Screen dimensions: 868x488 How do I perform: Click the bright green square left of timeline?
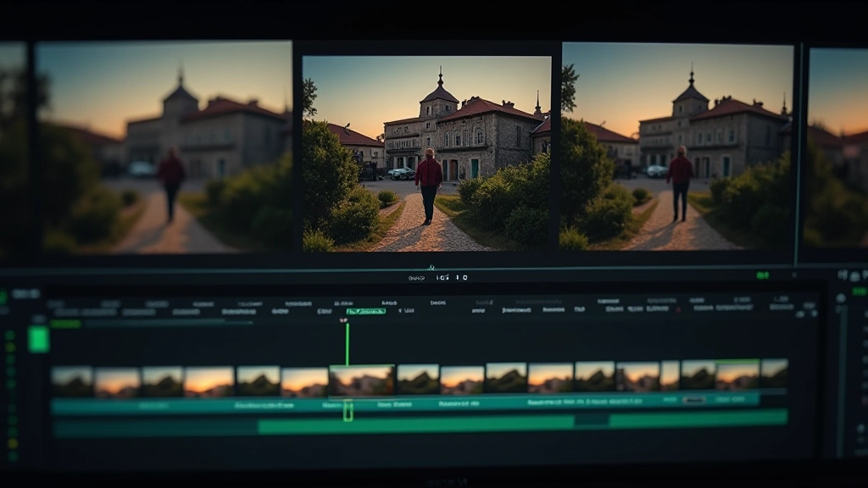click(39, 339)
